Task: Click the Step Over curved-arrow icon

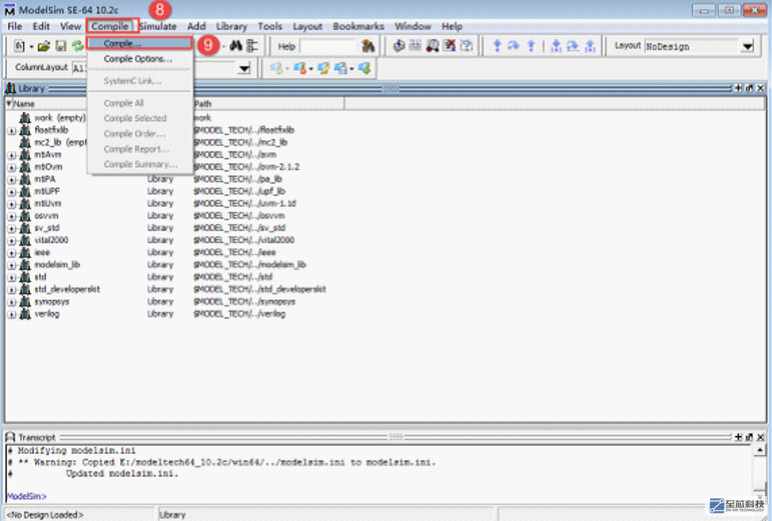Action: point(514,46)
